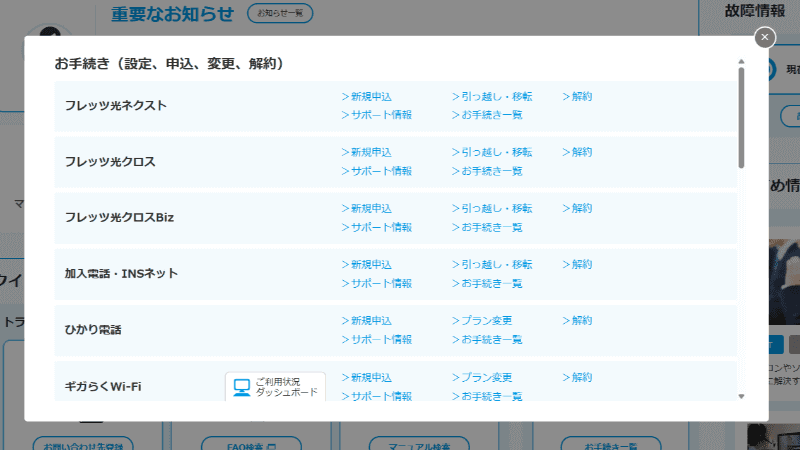
Task: Open 解約 for フレッツ光クロスBiz
Action: point(577,208)
